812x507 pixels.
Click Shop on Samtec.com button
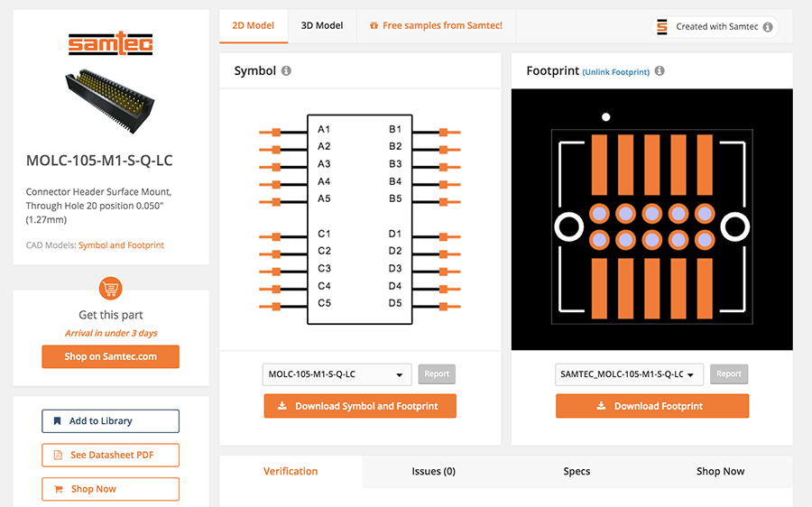(110, 356)
